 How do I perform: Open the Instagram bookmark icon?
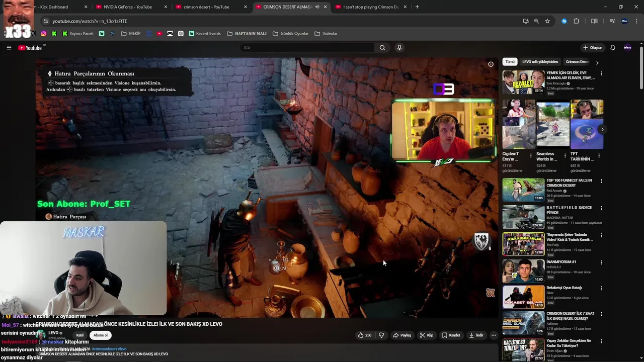(44, 34)
